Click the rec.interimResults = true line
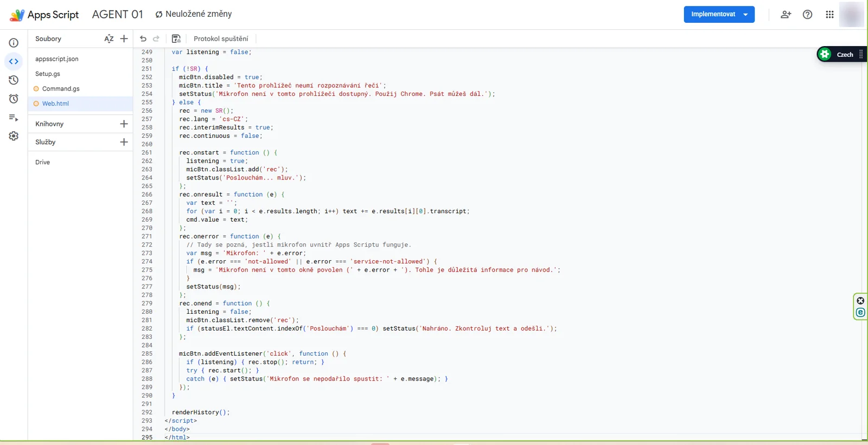Screen dimensions: 868x445 click(x=226, y=127)
